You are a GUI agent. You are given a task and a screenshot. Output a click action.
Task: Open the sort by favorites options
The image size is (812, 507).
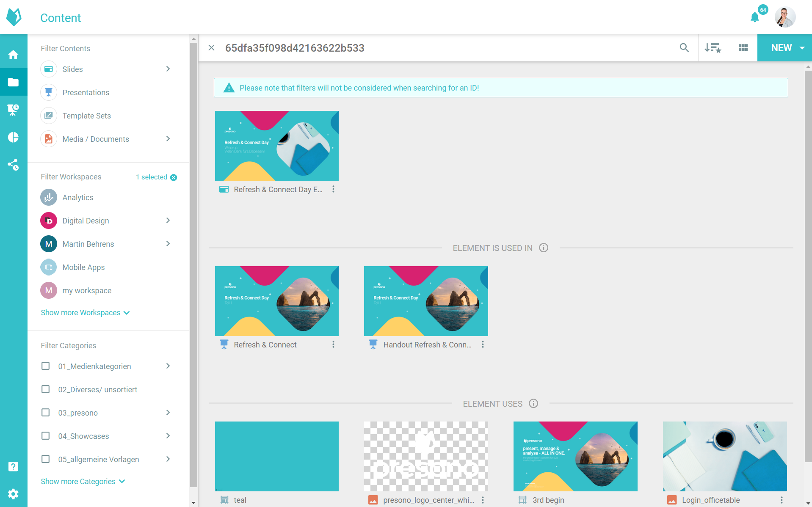713,48
